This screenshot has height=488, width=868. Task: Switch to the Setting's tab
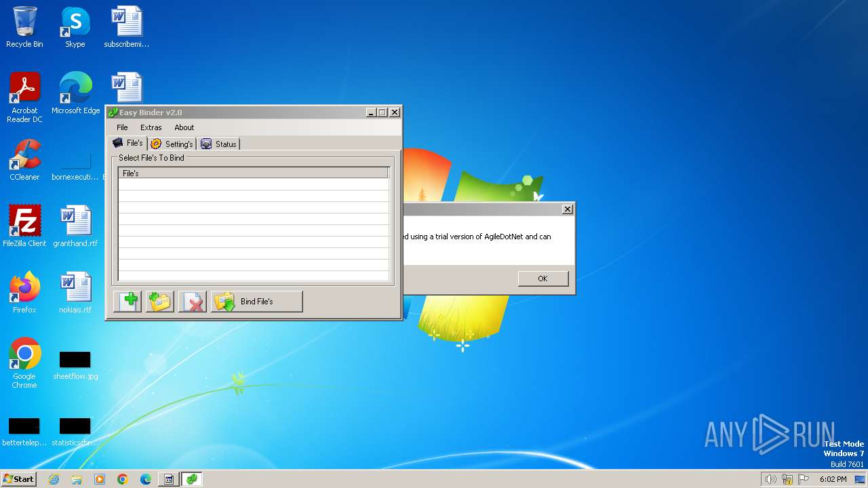point(172,144)
